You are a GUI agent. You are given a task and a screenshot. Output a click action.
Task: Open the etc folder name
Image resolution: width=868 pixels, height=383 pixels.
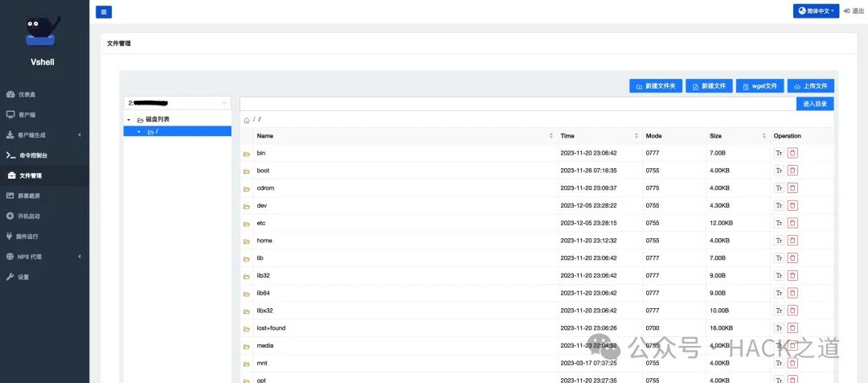(x=261, y=223)
